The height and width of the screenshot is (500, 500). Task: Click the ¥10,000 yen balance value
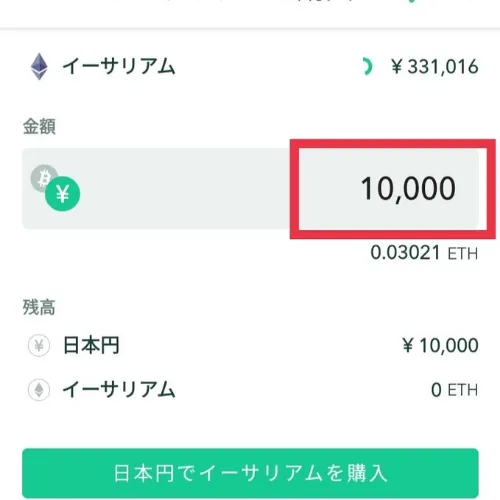click(440, 345)
